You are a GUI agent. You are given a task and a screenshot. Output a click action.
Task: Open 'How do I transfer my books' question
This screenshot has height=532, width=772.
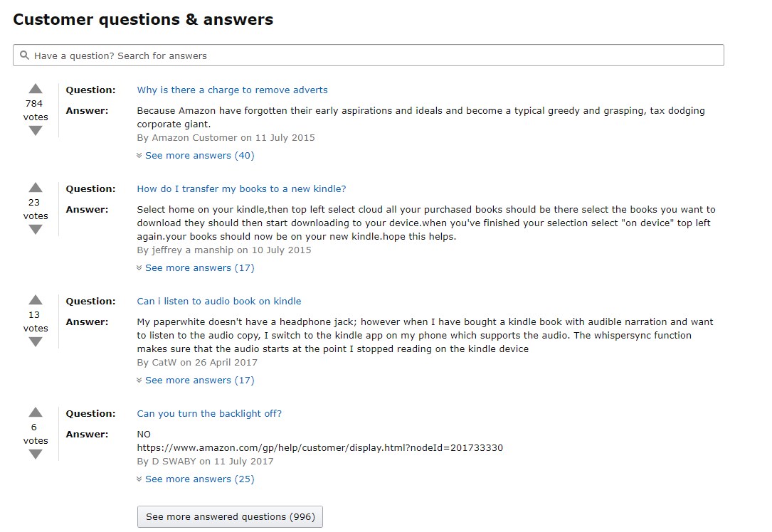[241, 189]
